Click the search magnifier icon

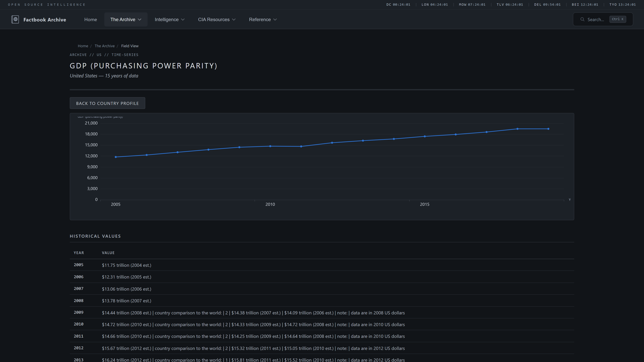pos(582,19)
